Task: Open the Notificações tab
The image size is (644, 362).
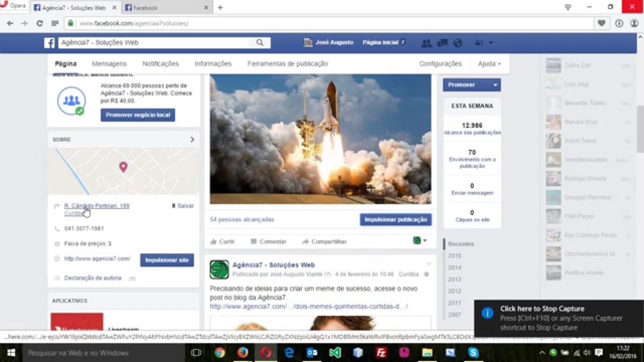Action: tap(160, 64)
